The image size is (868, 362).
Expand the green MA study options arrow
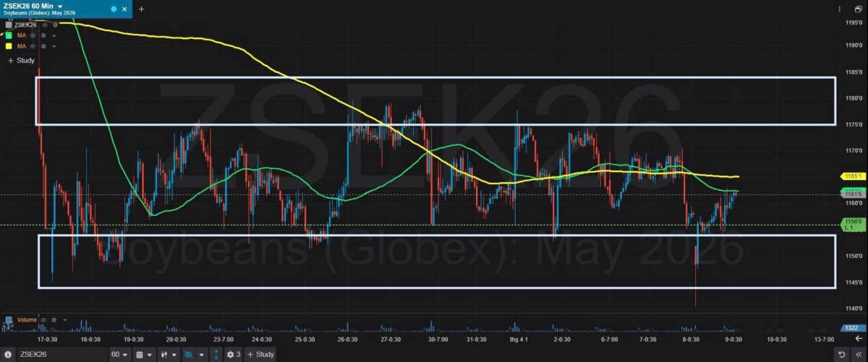[x=54, y=35]
